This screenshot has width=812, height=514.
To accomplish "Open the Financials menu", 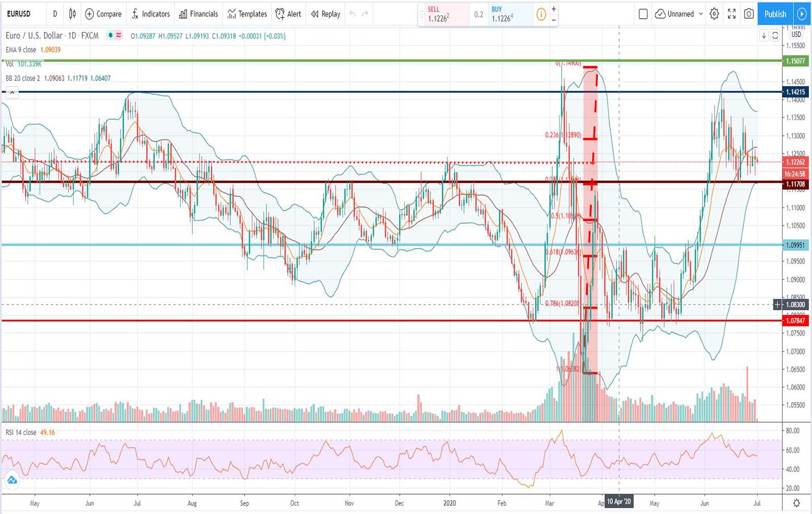I will (x=199, y=14).
